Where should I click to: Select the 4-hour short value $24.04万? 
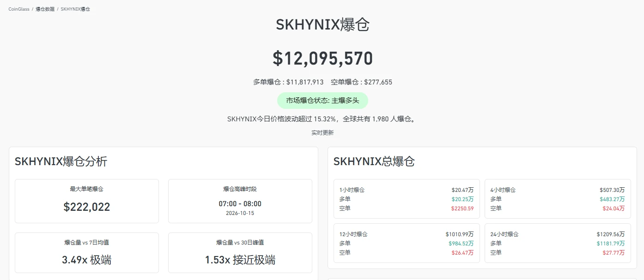(x=614, y=209)
